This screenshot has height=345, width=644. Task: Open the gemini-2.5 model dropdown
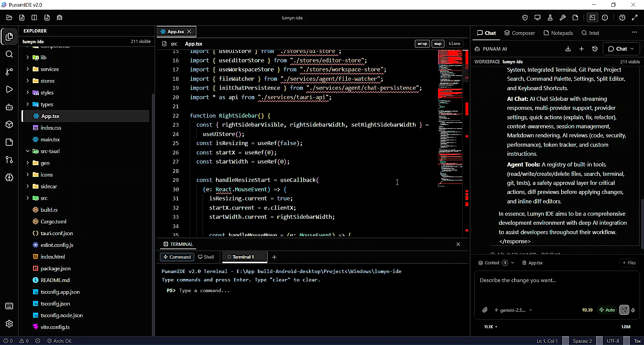(513, 310)
